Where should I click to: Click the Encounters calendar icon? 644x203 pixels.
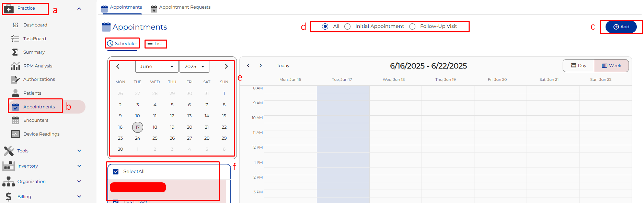pyautogui.click(x=15, y=120)
